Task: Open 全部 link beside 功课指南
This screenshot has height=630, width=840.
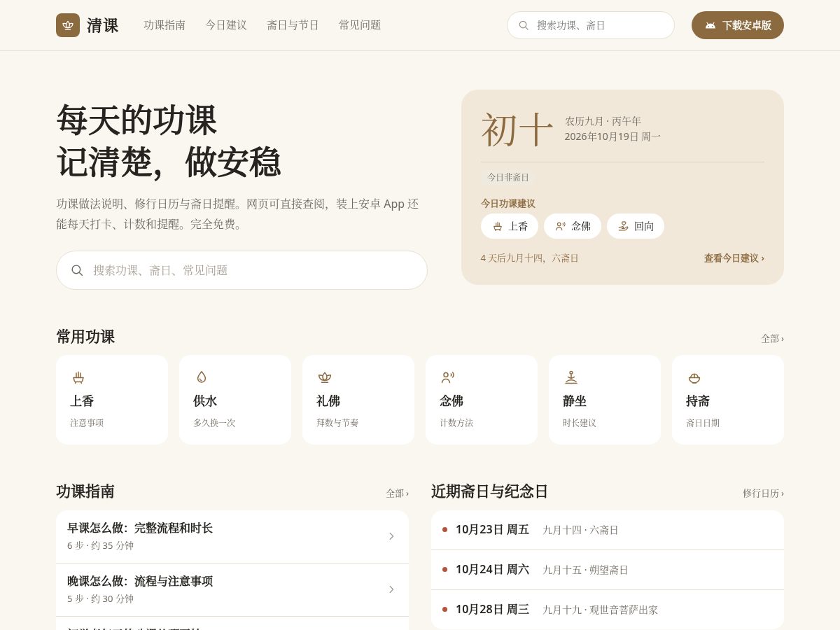Action: click(398, 493)
